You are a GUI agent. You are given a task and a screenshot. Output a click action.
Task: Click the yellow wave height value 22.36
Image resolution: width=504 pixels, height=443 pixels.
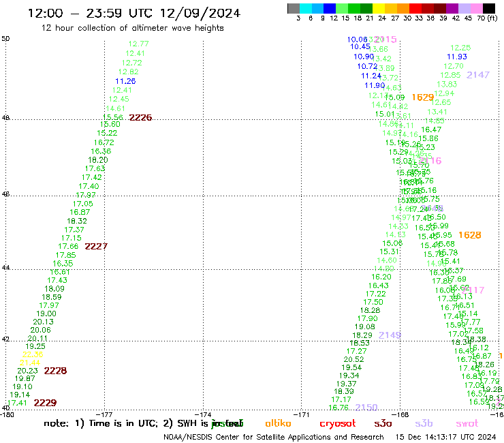coord(33,354)
